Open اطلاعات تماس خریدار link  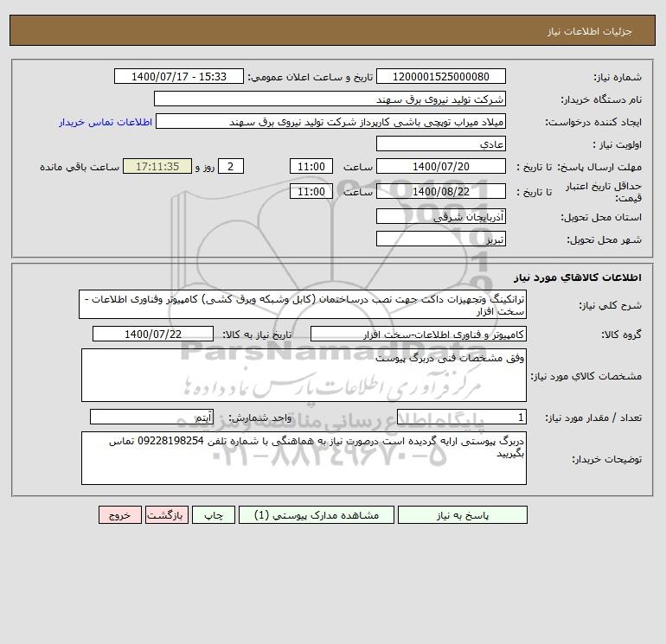click(106, 122)
